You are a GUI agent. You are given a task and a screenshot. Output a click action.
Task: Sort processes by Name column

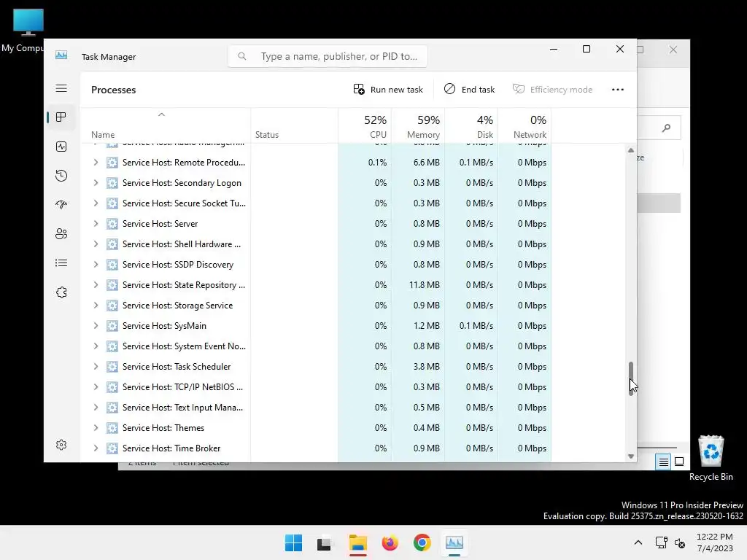(x=166, y=125)
